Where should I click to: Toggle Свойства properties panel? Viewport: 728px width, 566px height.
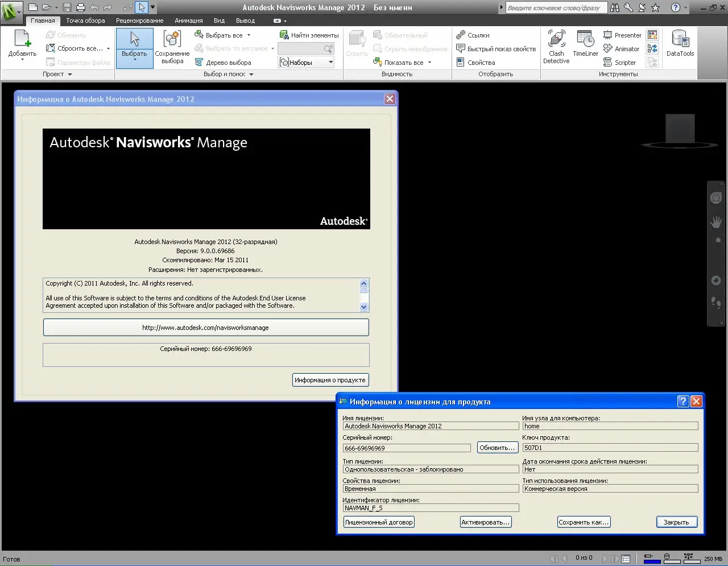point(475,63)
